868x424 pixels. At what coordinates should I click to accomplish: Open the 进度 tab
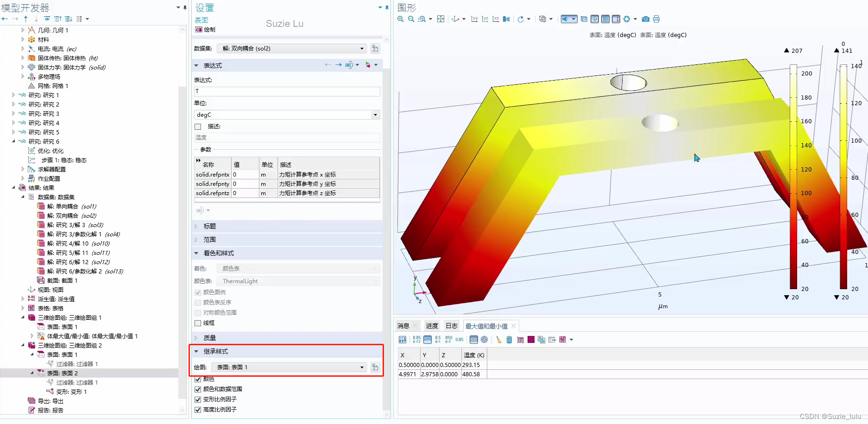pos(432,325)
